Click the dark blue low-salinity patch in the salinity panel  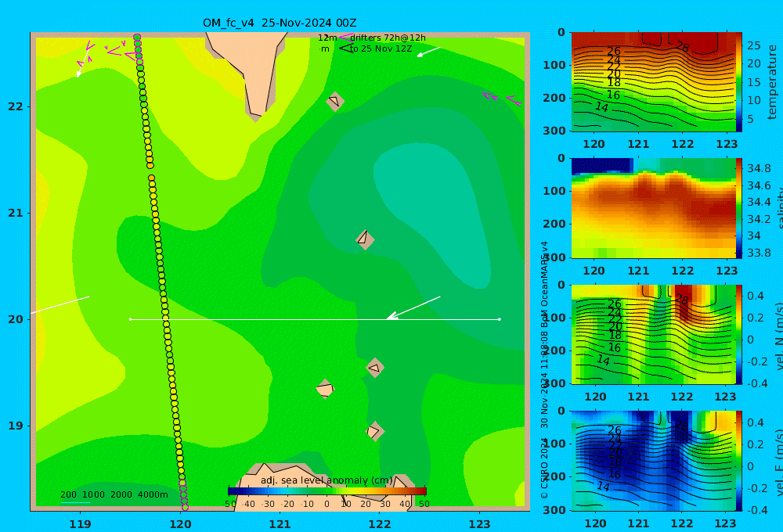click(x=601, y=166)
